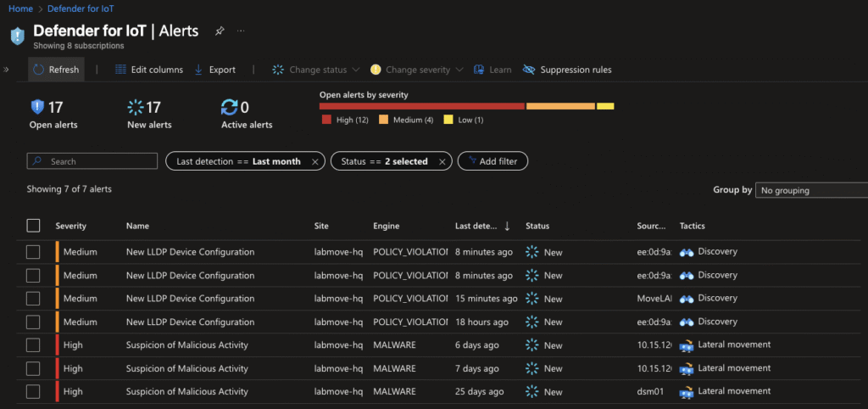Sort by the Engine column header
868x409 pixels.
[387, 226]
